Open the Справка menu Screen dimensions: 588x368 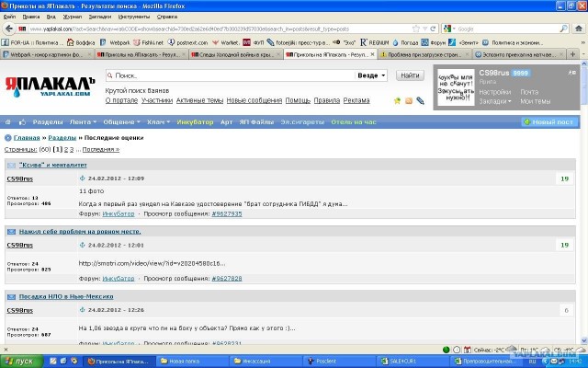click(167, 17)
